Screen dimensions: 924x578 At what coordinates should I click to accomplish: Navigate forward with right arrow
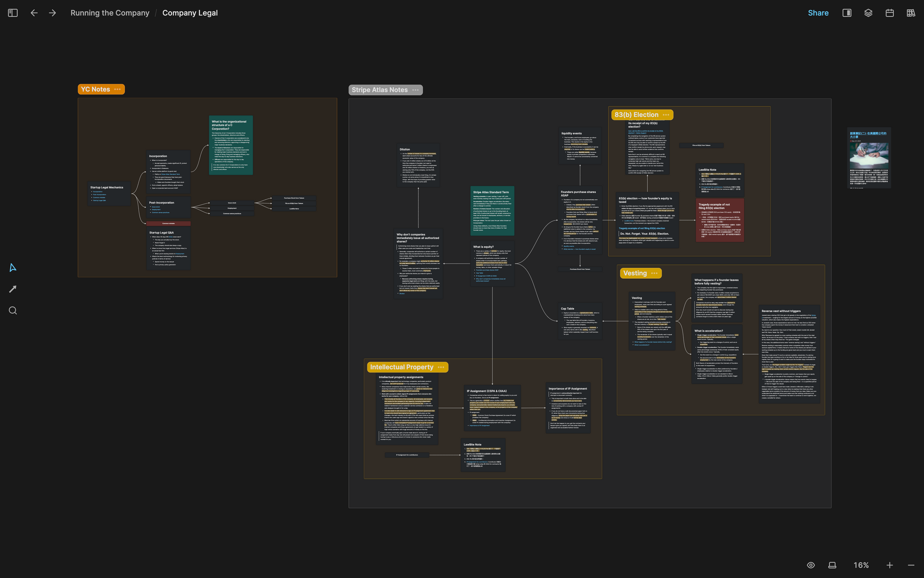pos(52,13)
